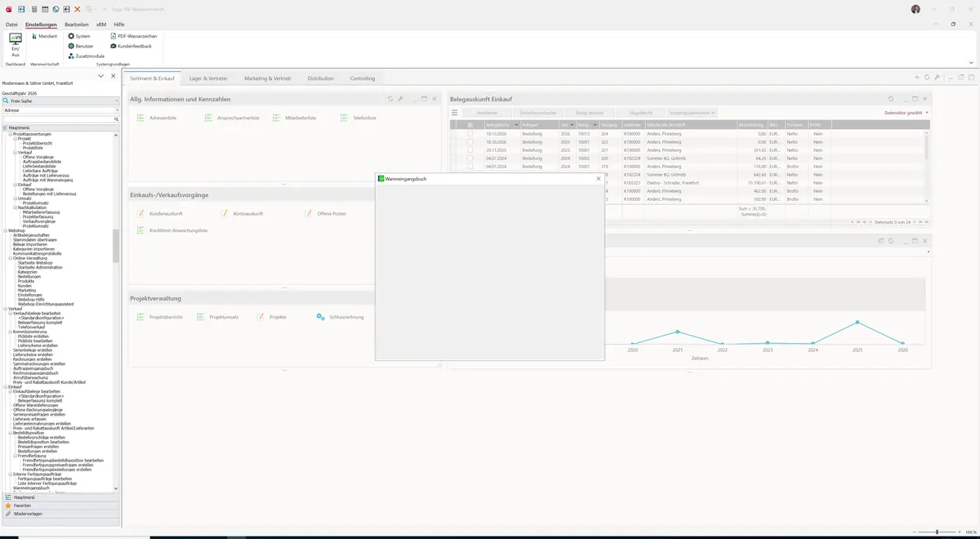Collapse the Bestelldisposition tree node
Screen dimensions: 980x539
coord(10,433)
